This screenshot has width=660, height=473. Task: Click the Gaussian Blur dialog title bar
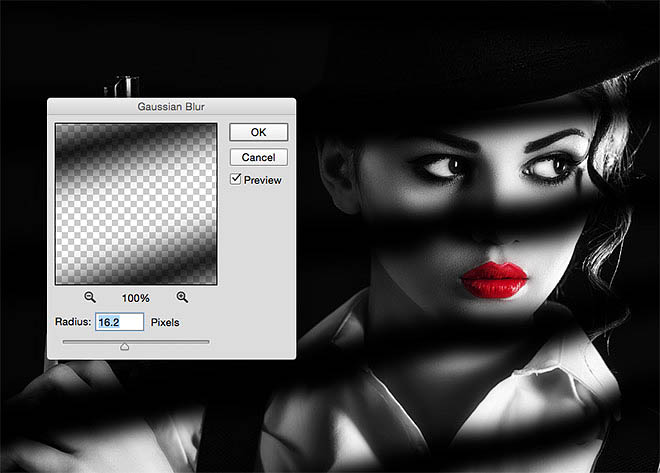coord(171,106)
